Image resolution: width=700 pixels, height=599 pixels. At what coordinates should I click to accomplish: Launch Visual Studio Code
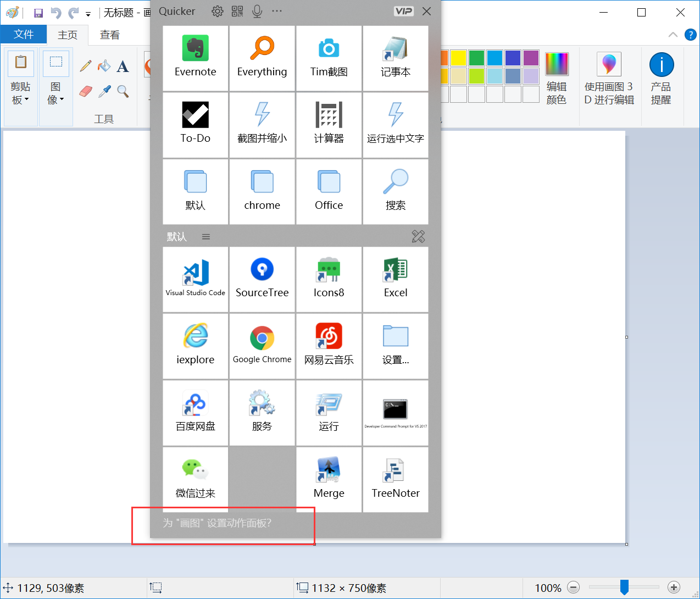click(196, 279)
